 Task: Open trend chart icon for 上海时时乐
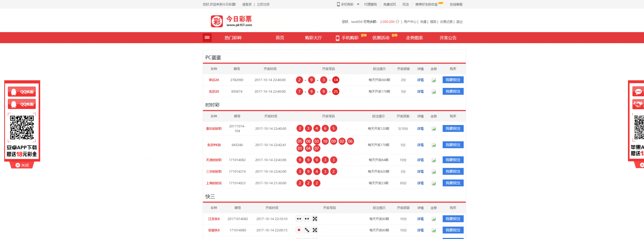click(434, 183)
